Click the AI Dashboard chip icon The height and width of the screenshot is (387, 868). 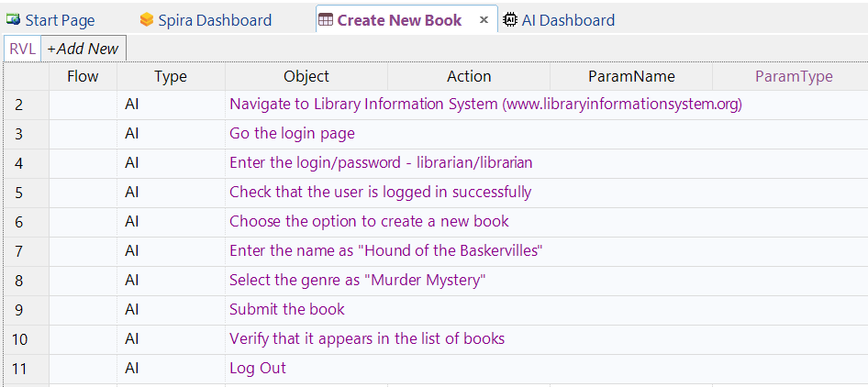(x=509, y=20)
